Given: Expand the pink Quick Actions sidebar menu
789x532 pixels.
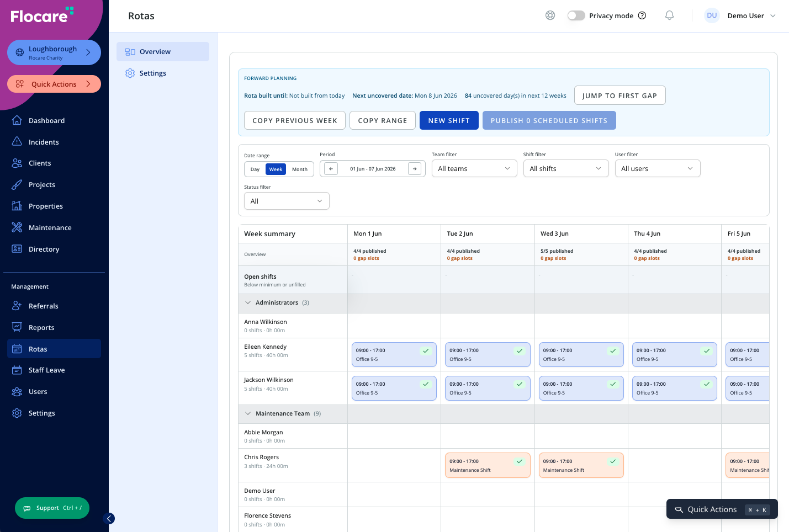Looking at the screenshot, I should tap(54, 84).
